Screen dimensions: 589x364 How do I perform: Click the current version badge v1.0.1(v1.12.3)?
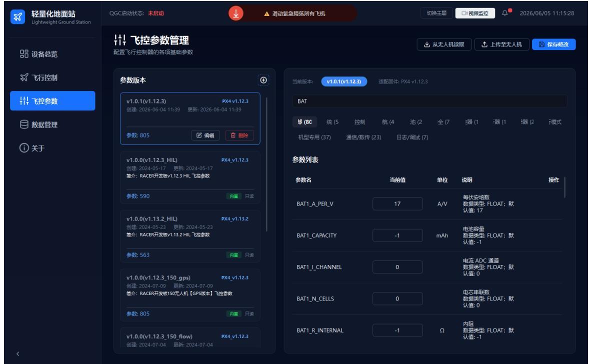pyautogui.click(x=343, y=81)
